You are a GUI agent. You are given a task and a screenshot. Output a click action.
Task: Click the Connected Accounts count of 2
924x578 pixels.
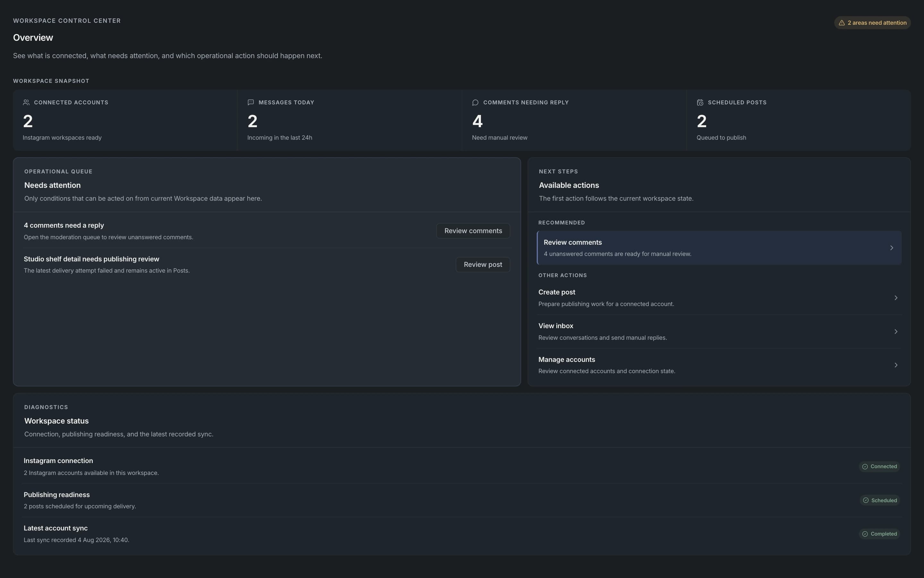click(x=28, y=122)
